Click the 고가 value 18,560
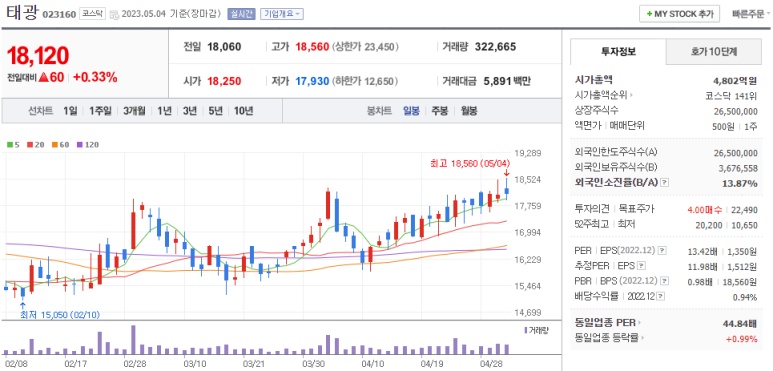The image size is (773, 371). 312,47
